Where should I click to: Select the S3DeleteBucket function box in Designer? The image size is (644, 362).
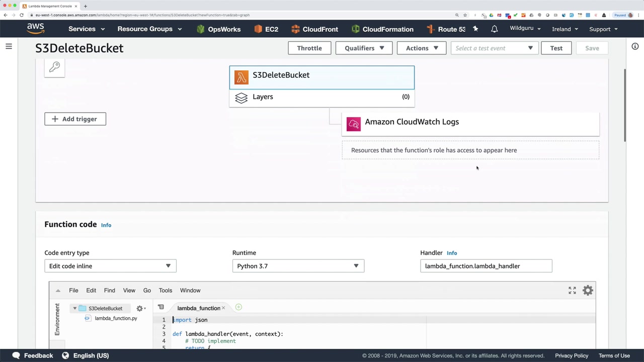tap(322, 77)
